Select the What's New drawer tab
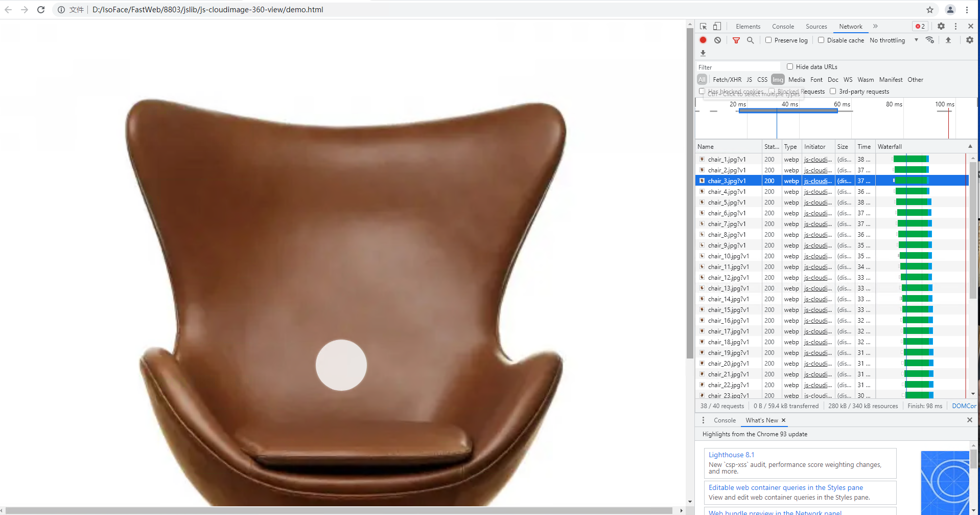The image size is (980, 515). pos(761,420)
